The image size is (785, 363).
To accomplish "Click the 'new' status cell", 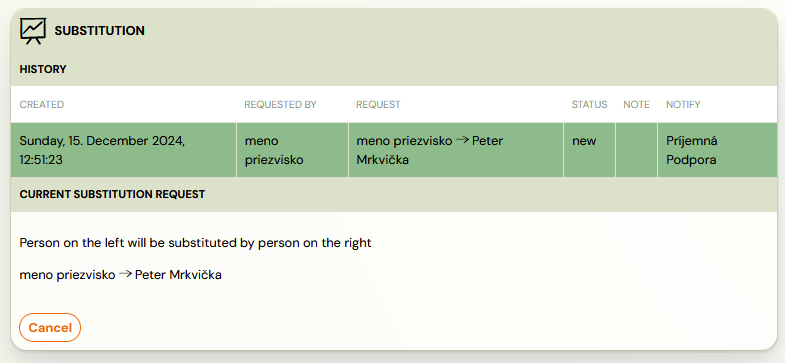I will pos(590,150).
